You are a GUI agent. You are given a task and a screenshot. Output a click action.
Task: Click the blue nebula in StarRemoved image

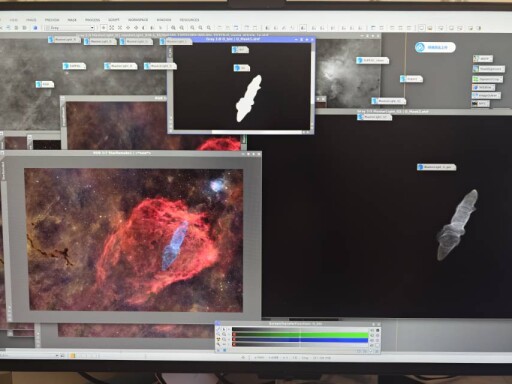(x=175, y=246)
